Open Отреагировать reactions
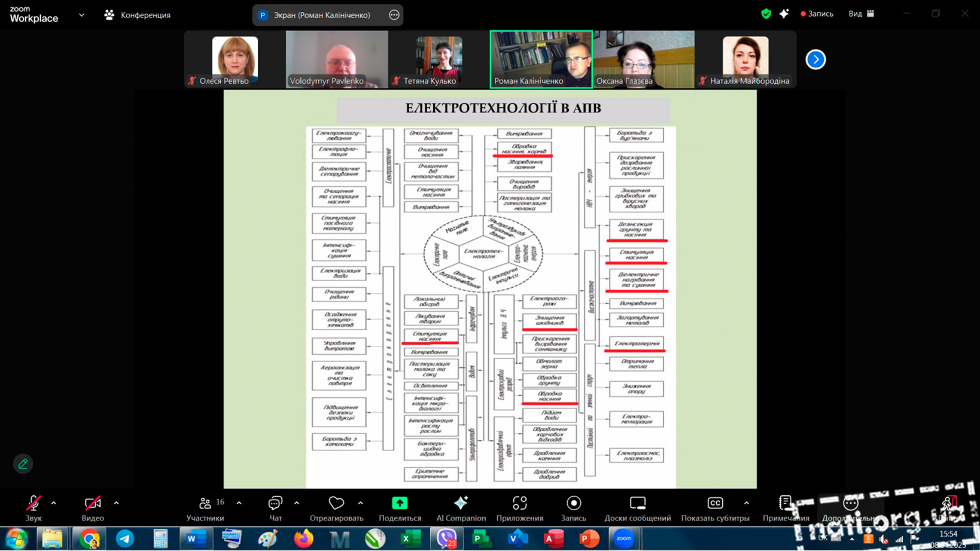980x551 pixels. tap(336, 508)
